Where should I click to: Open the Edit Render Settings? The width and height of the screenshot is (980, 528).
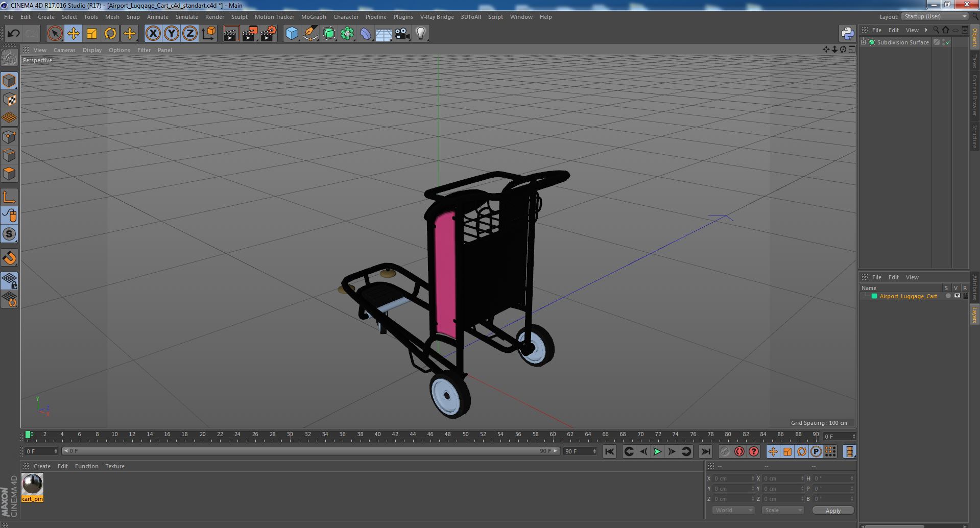268,34
